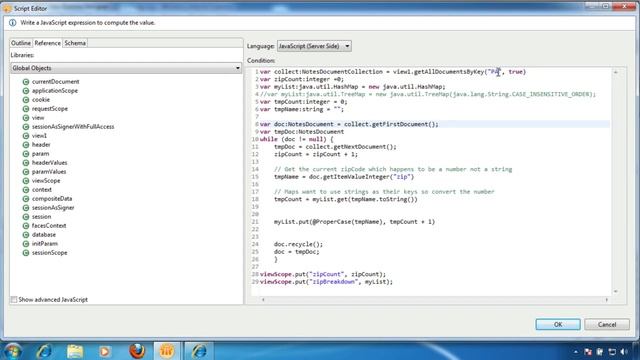640x360 pixels.
Task: Click line viewScope.put("zipCount", zipCount);
Action: pos(322,274)
